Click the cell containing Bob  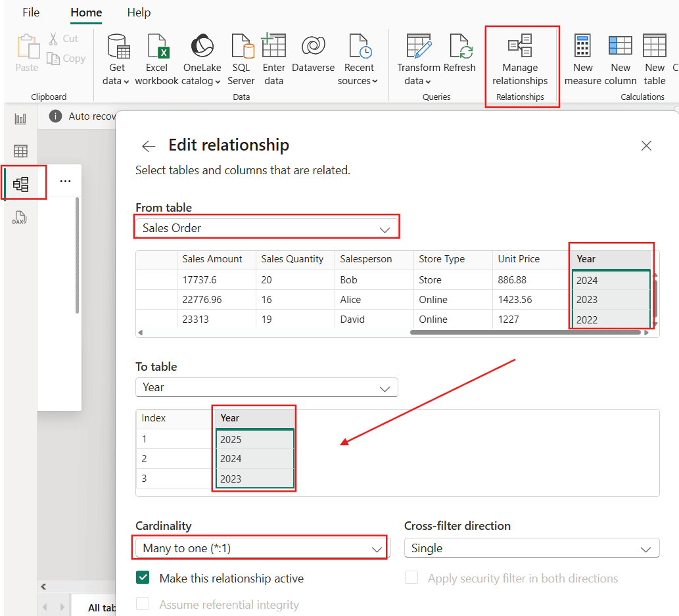(374, 280)
